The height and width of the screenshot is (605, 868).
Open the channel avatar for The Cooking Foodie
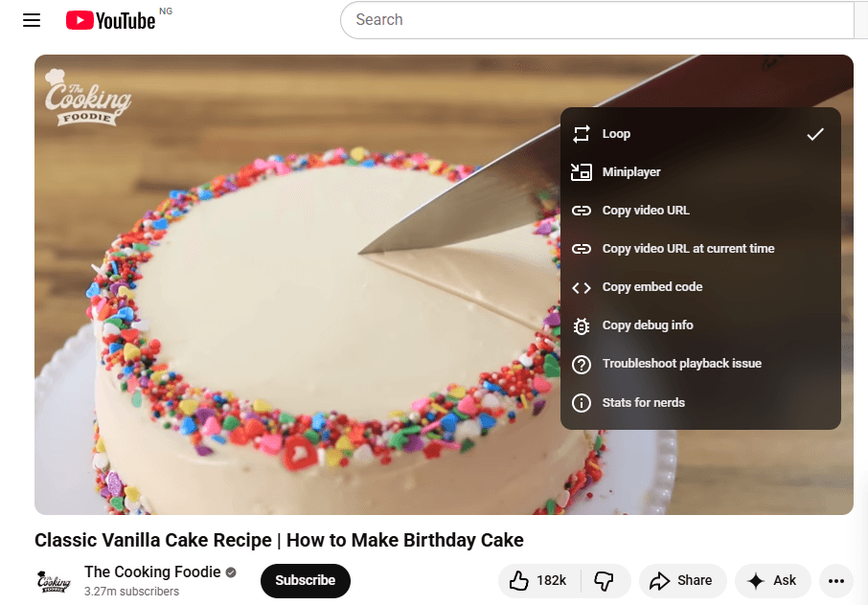pos(54,581)
